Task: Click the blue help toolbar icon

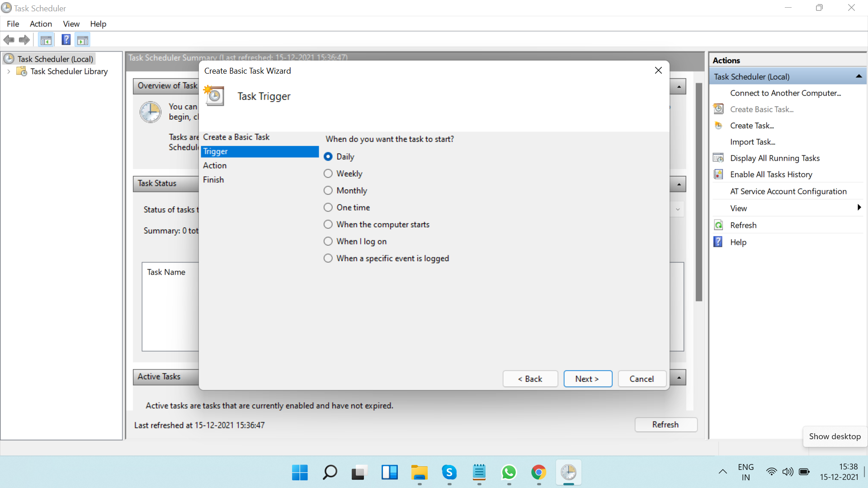Action: [x=66, y=40]
